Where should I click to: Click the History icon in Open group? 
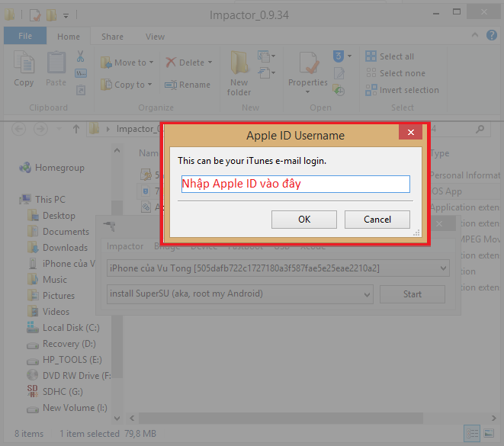pos(339,90)
